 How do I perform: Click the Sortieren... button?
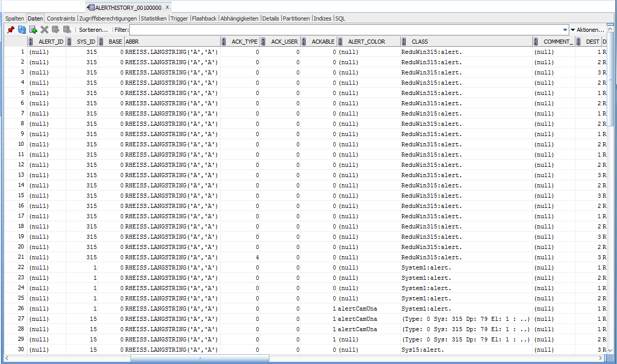coord(93,30)
